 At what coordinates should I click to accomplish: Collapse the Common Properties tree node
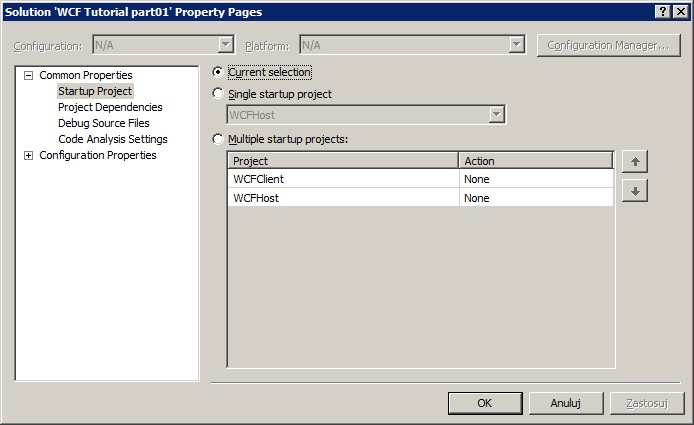pos(29,76)
